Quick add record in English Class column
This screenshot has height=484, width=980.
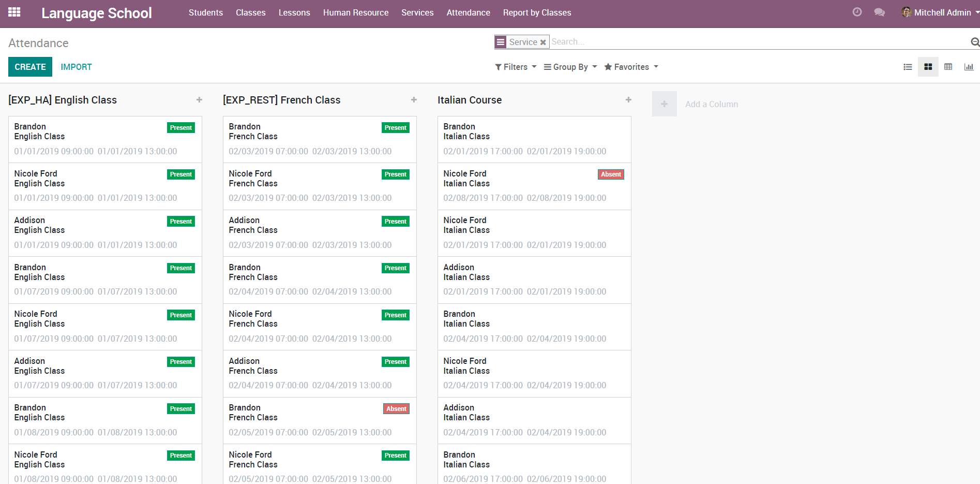pos(199,100)
